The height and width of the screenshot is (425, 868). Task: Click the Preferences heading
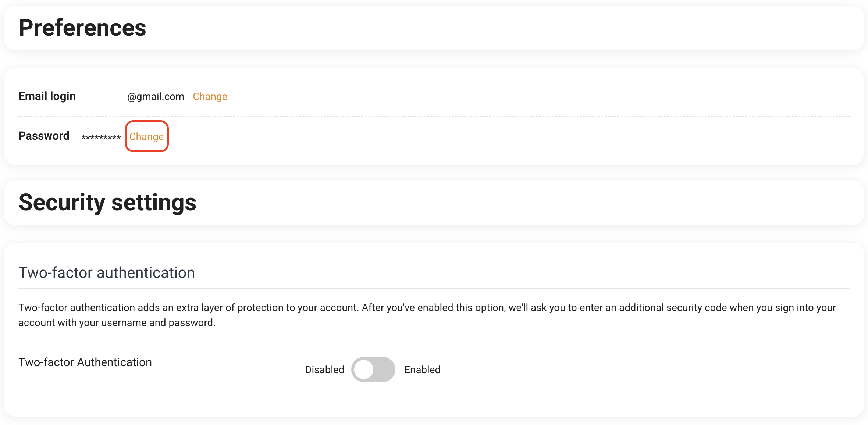[x=82, y=28]
